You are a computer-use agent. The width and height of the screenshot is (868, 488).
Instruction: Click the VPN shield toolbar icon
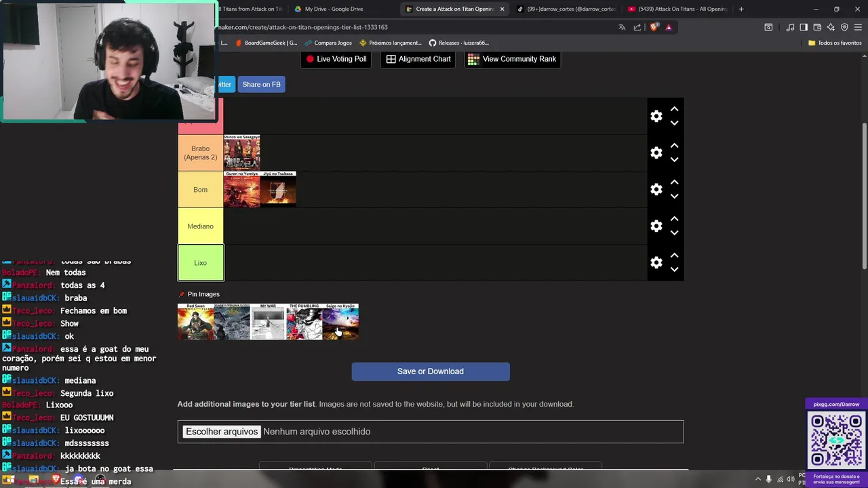(844, 27)
